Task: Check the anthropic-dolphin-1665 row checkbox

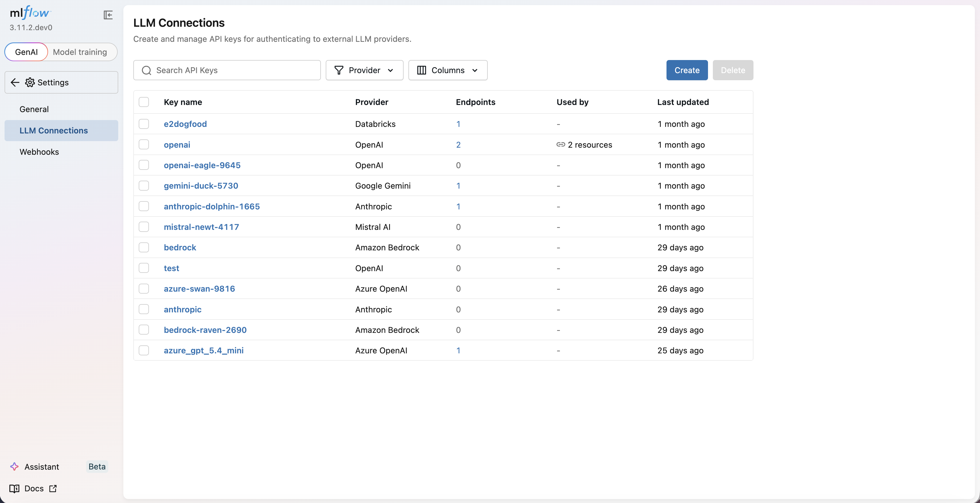Action: click(x=144, y=206)
